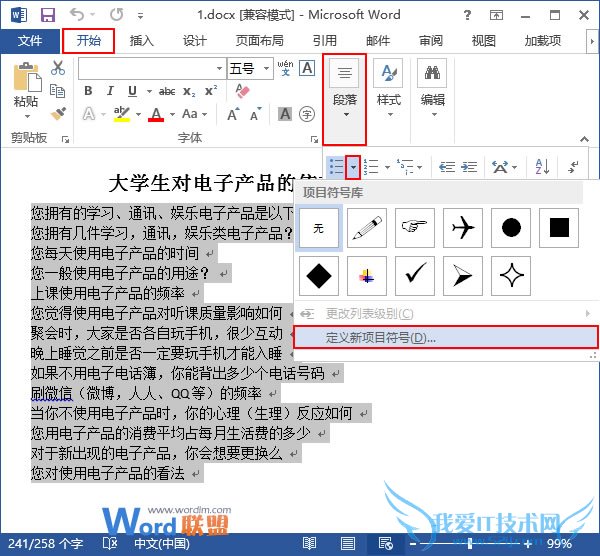The height and width of the screenshot is (556, 600).
Task: Click Print Layout icon in status bar
Action: (348, 543)
